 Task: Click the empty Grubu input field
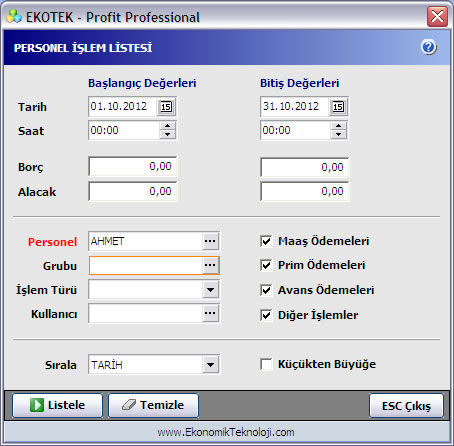[145, 265]
